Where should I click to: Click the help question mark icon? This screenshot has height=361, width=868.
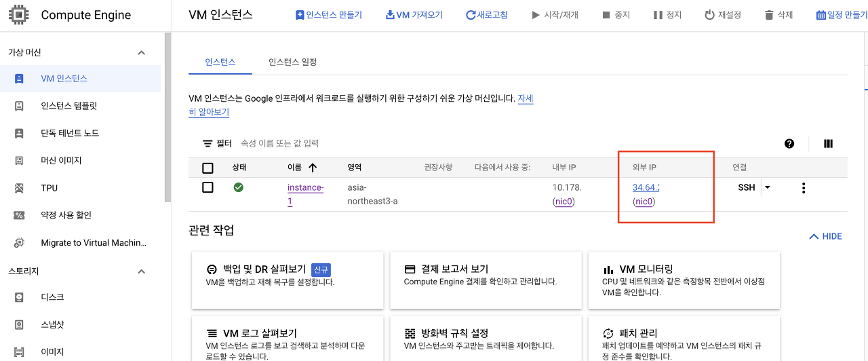(789, 144)
